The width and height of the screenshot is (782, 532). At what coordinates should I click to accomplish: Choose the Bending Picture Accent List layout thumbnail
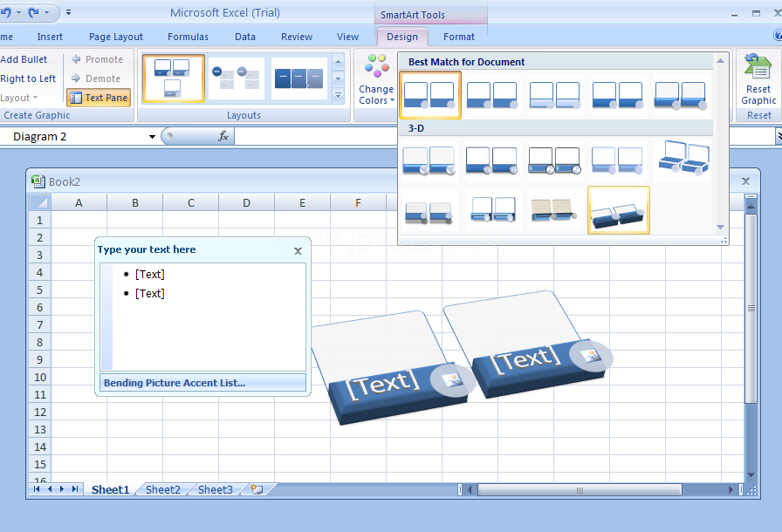[174, 78]
